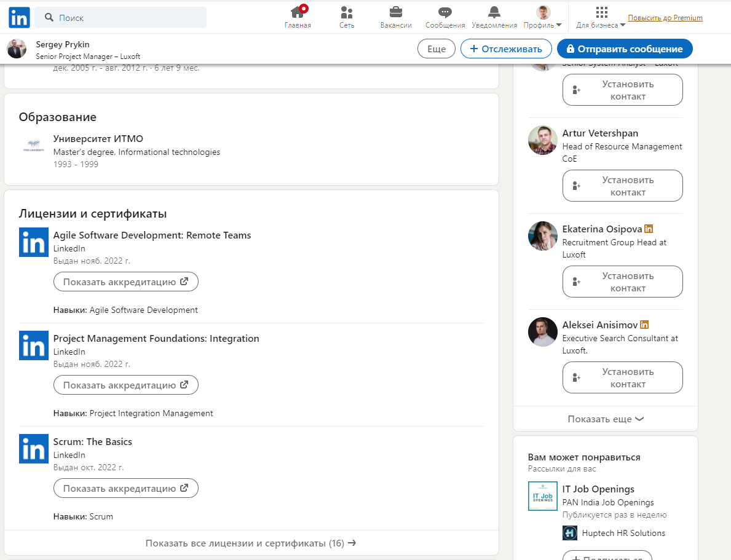731x560 pixels.
Task: Click the Scrum skill text
Action: tap(101, 516)
